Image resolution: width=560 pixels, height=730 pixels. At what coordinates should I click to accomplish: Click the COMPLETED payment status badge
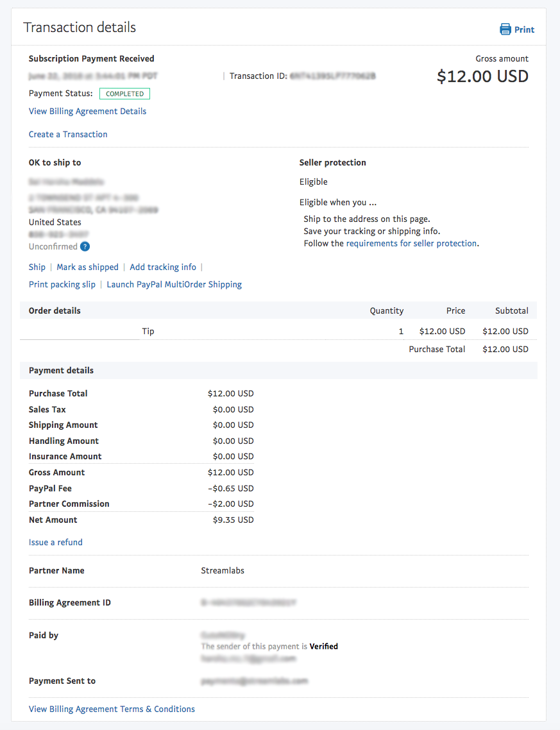[x=124, y=94]
